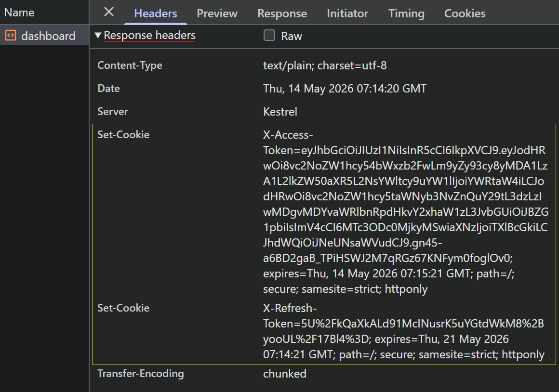This screenshot has width=559, height=392.
Task: Click the Set-Cookie label for X-Access-Token
Action: (123, 134)
